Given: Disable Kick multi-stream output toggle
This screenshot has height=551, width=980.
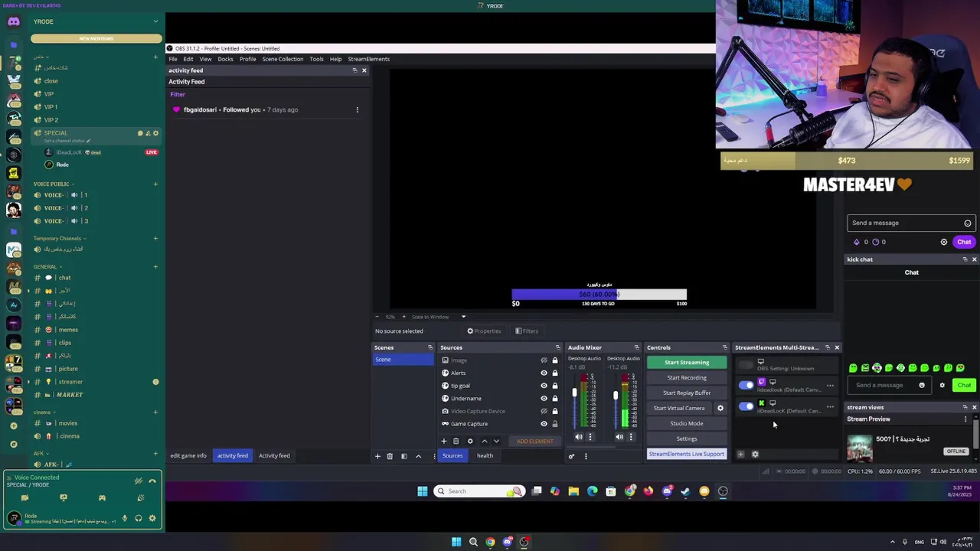Looking at the screenshot, I should click(746, 406).
